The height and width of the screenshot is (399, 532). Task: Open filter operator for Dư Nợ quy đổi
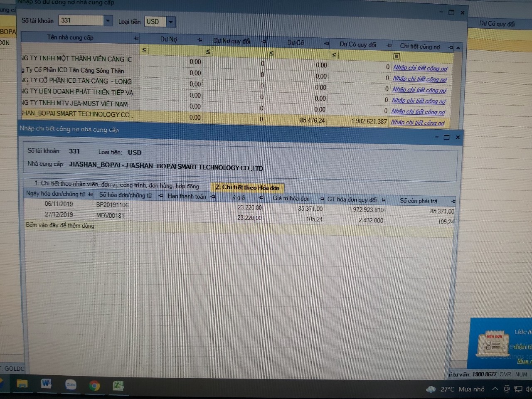(x=208, y=51)
